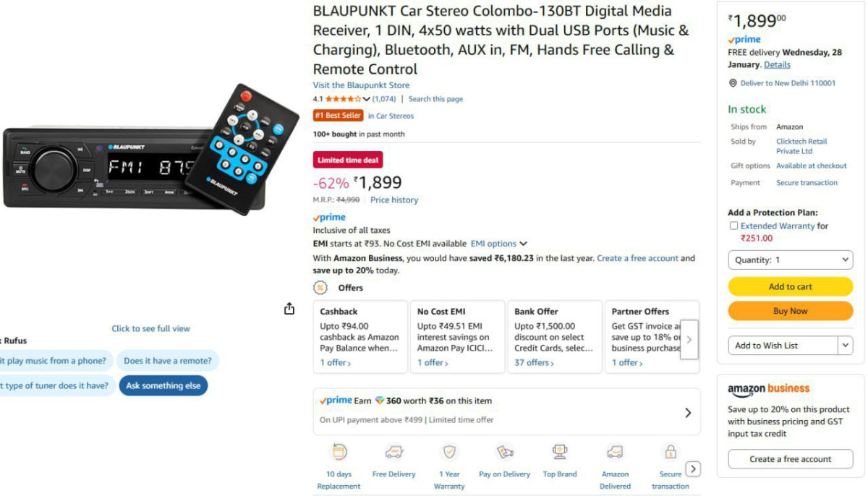The height and width of the screenshot is (496, 868).
Task: Open the Amazon Delivered icon
Action: [615, 452]
